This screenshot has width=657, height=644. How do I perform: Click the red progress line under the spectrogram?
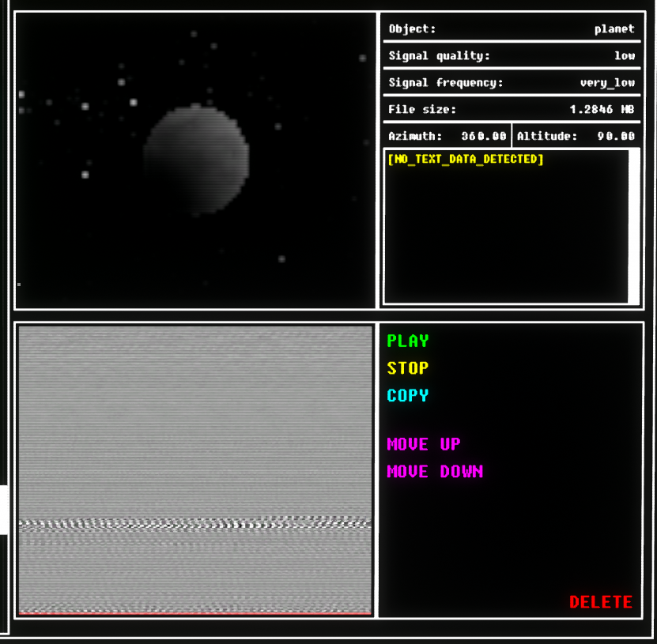(194, 612)
